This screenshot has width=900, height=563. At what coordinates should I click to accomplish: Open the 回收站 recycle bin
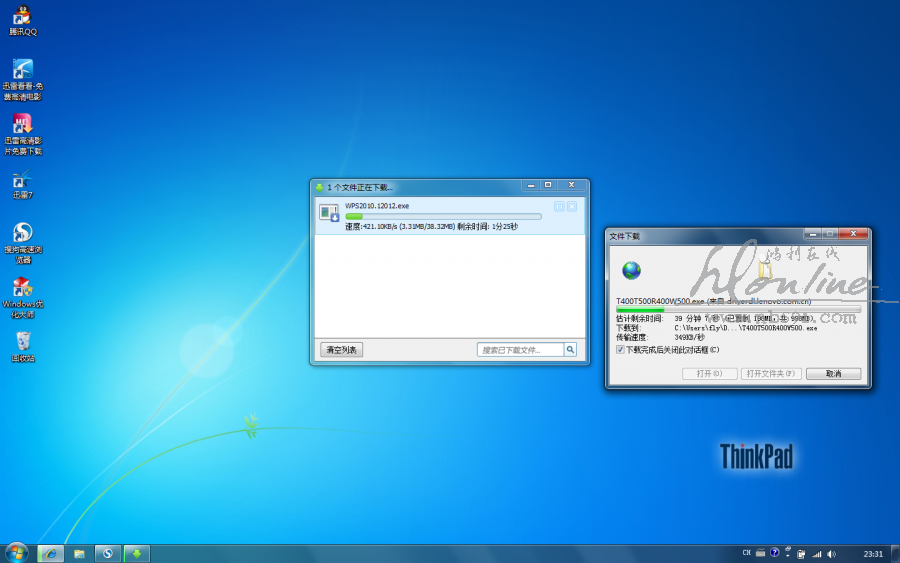(x=22, y=343)
